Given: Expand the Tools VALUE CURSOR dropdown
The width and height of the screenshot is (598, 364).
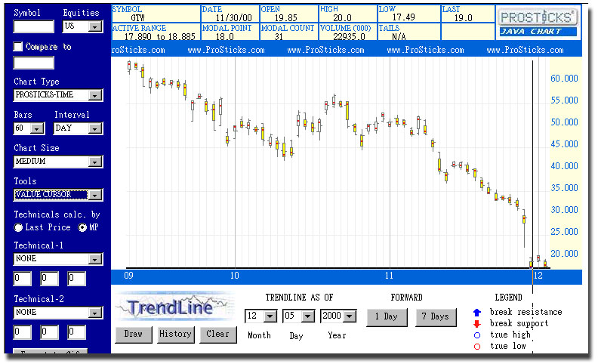Looking at the screenshot, I should [x=94, y=195].
